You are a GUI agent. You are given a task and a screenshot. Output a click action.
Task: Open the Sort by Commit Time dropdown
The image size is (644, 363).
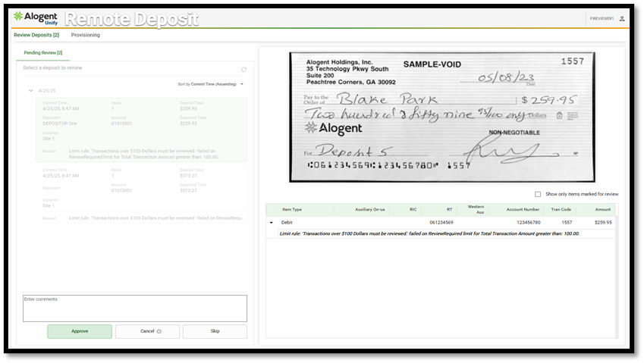coord(211,84)
